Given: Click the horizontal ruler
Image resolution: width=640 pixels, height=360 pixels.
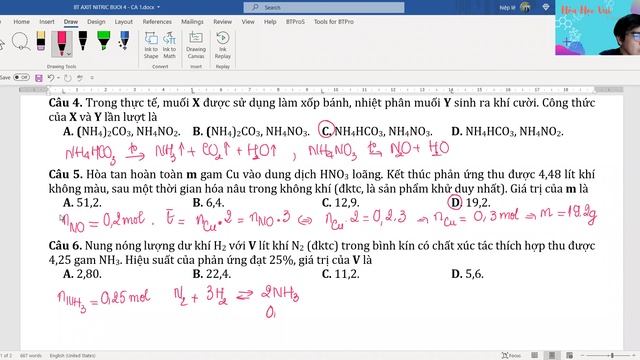Looking at the screenshot, I should [x=321, y=90].
